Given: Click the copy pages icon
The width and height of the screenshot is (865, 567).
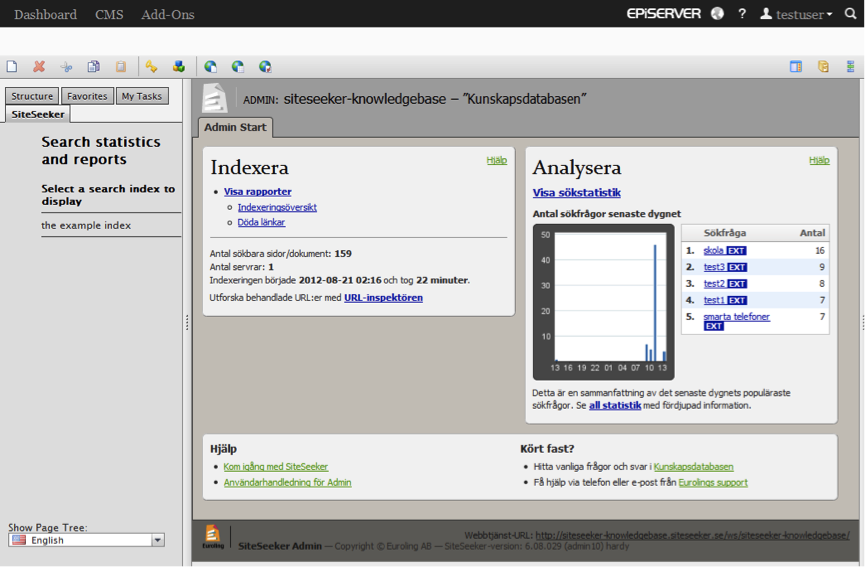Looking at the screenshot, I should point(94,67).
